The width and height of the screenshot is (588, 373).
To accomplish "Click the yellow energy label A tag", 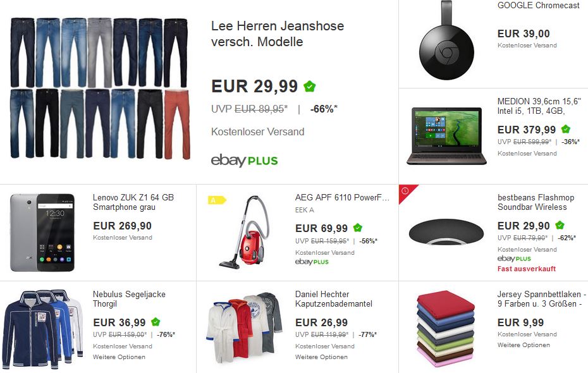I will coord(217,200).
